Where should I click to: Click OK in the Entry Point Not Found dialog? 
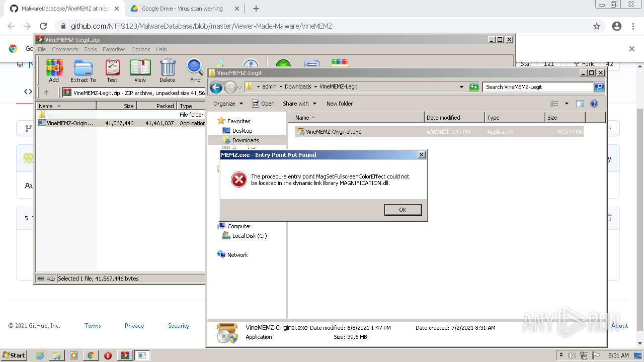(403, 210)
